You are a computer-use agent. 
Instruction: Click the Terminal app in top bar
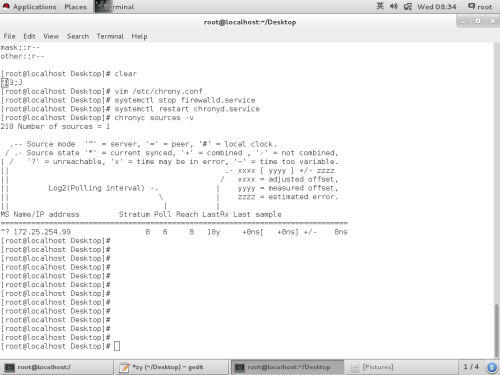click(x=115, y=7)
